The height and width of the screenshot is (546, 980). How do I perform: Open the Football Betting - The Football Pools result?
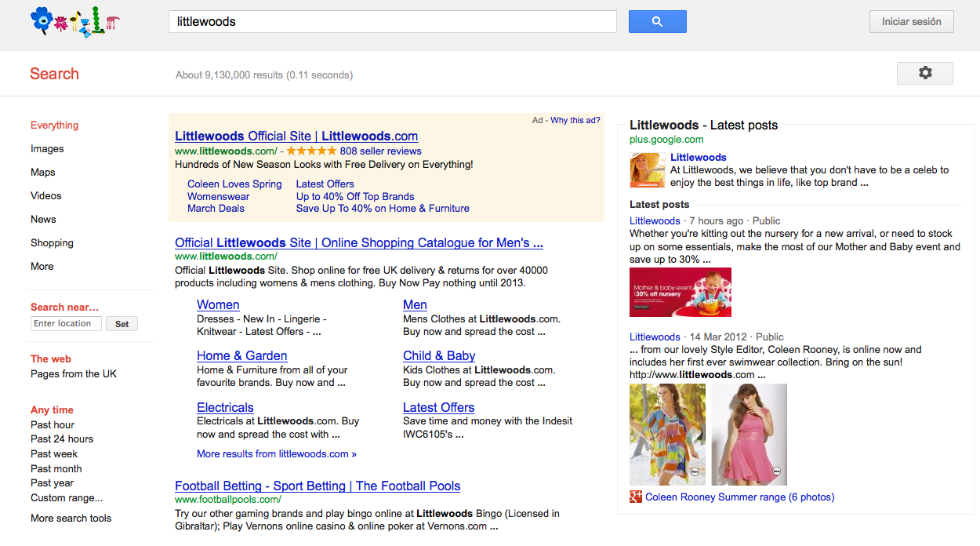pyautogui.click(x=318, y=486)
